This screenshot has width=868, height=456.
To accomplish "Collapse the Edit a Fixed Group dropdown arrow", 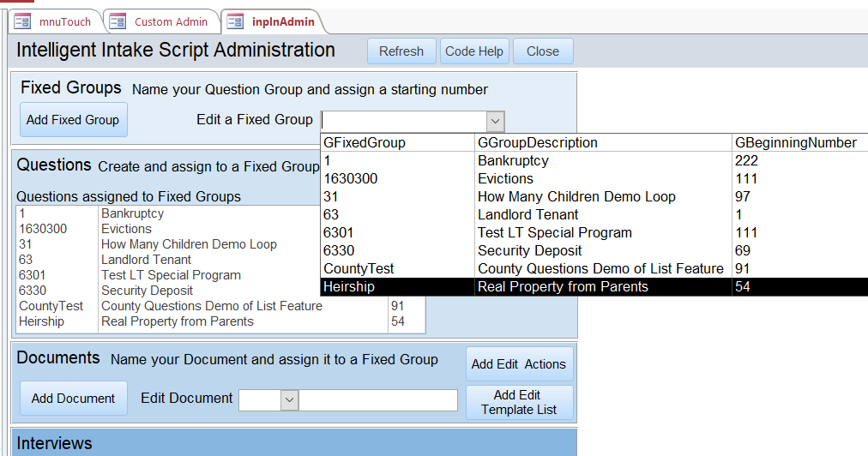I will coord(495,121).
